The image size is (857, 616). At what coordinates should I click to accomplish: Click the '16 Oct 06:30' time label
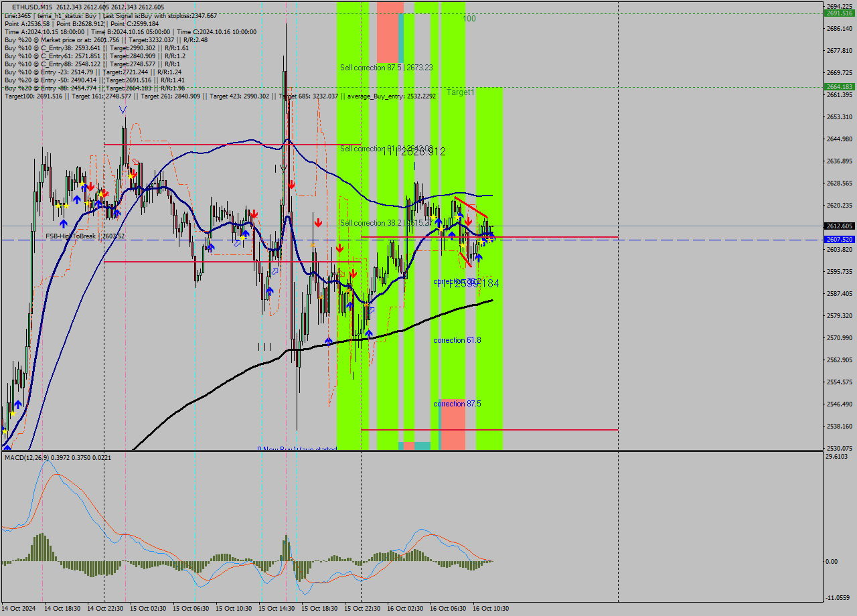(x=448, y=609)
